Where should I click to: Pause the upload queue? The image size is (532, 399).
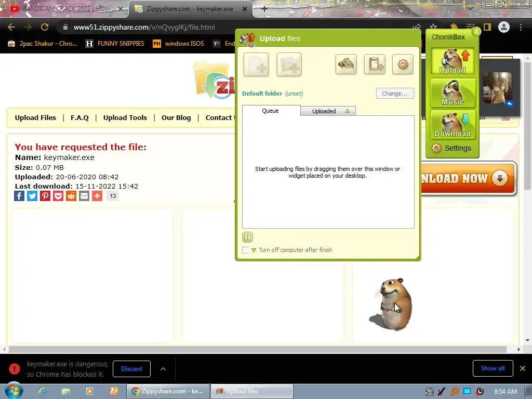247,237
